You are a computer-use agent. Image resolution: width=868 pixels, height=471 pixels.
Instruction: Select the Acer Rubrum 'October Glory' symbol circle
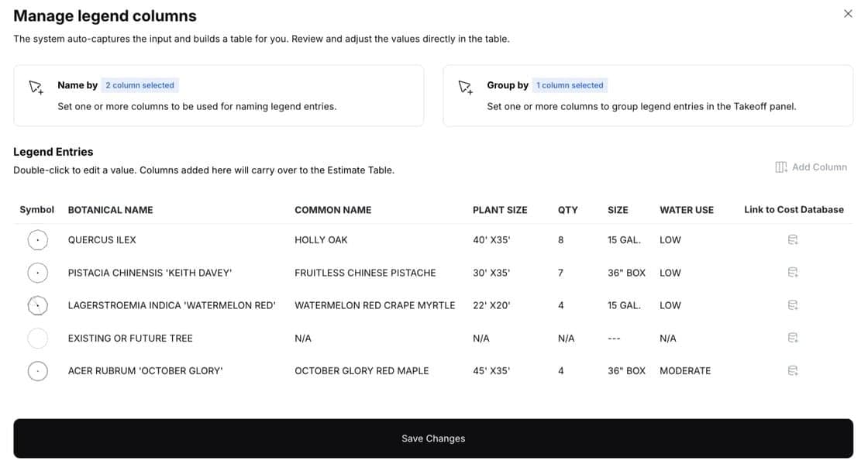pyautogui.click(x=38, y=370)
